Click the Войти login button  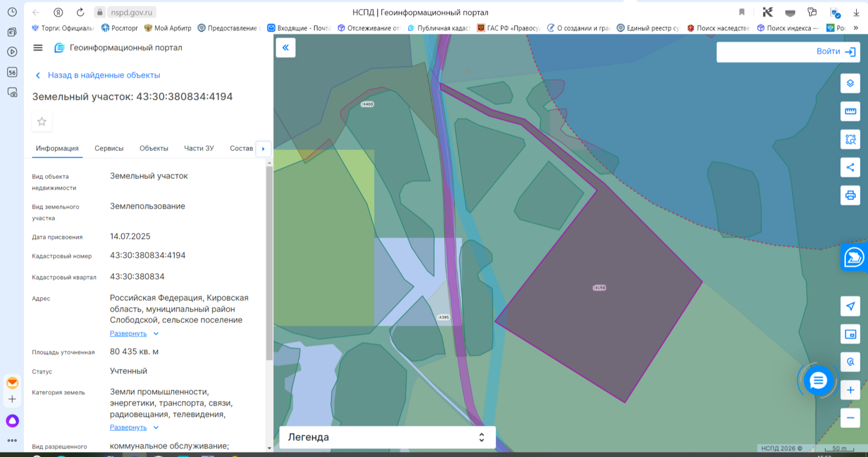coord(828,51)
